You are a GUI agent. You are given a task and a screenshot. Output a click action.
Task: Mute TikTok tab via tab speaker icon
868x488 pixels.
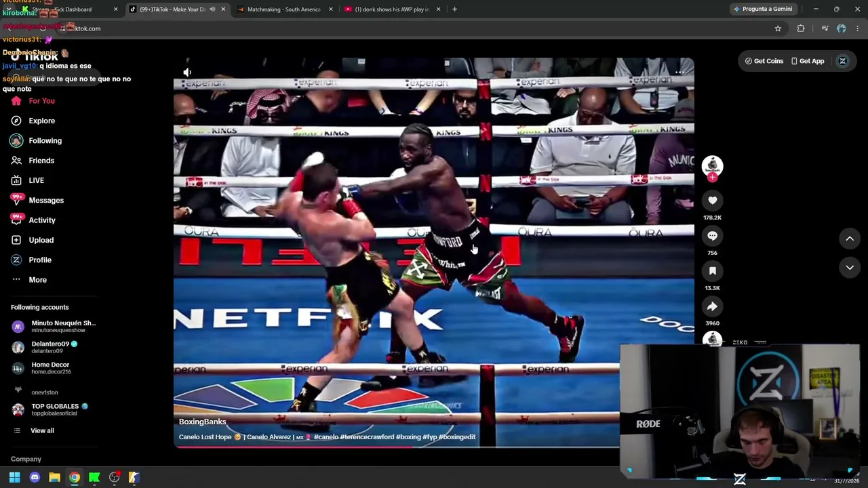coord(212,9)
